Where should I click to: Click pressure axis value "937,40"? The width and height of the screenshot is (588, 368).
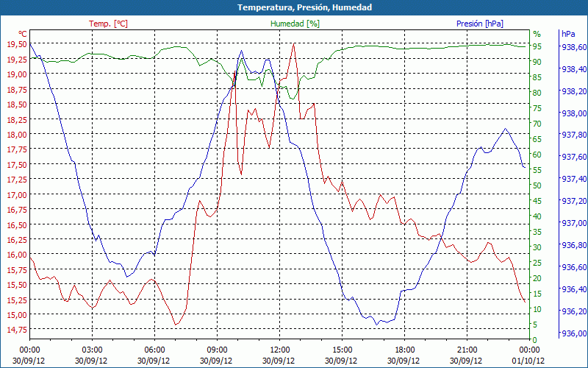click(573, 179)
